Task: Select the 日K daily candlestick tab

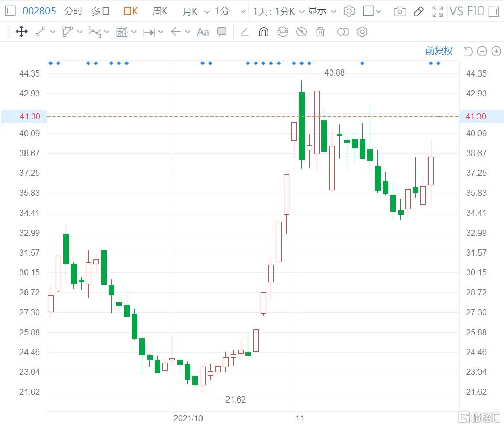Action: 131,11
